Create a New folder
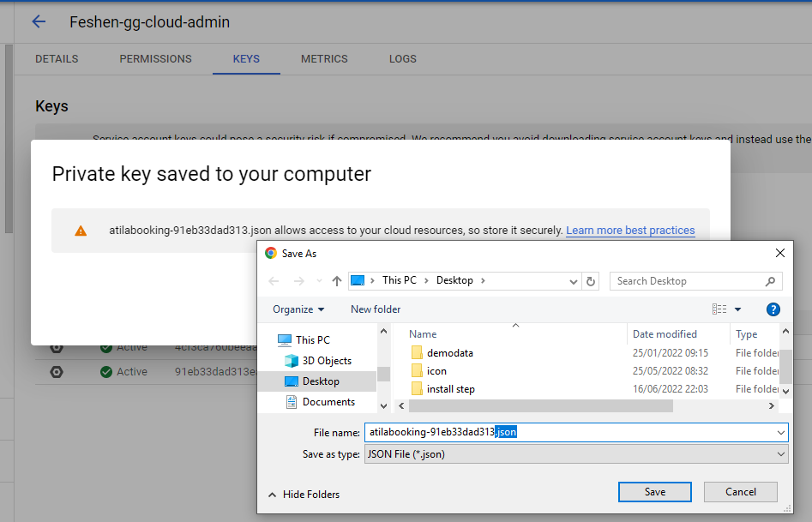The height and width of the screenshot is (522, 812). pos(376,309)
